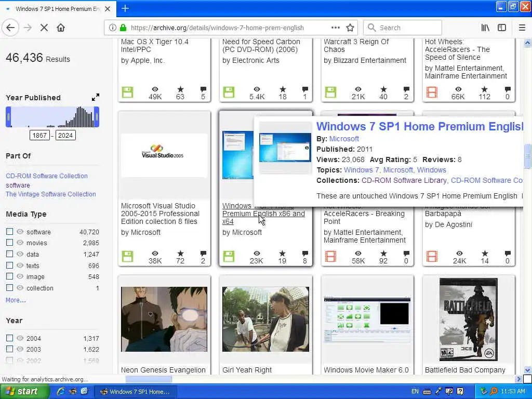Expand Media Type list with More link

click(16, 300)
